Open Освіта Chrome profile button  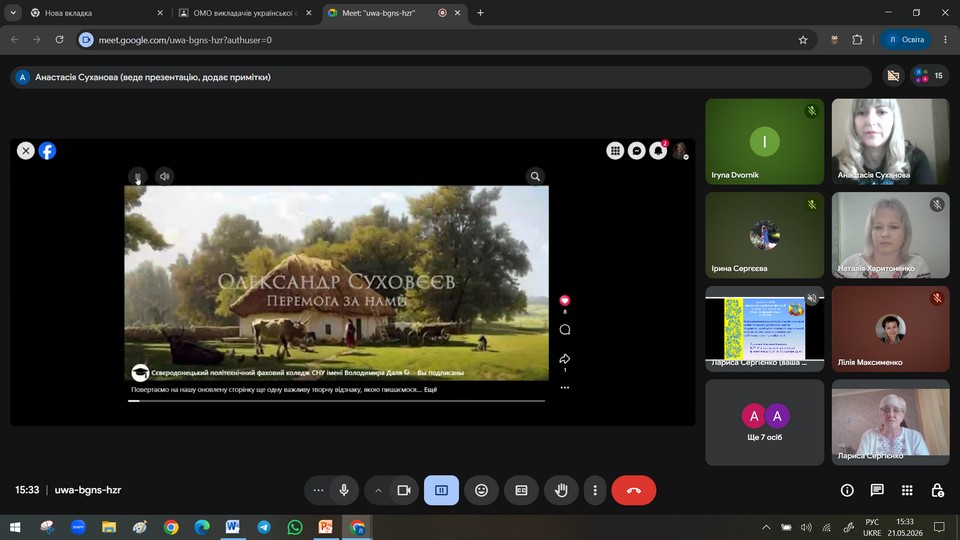(906, 40)
